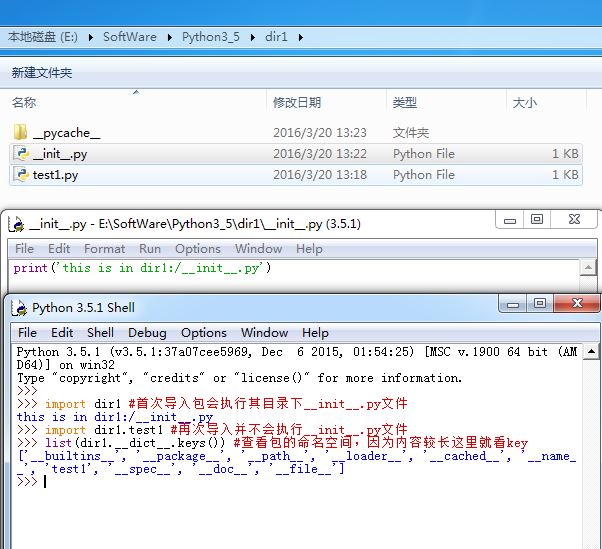Click the date 2016/3/20 13:22 of __init__.py

(x=320, y=154)
